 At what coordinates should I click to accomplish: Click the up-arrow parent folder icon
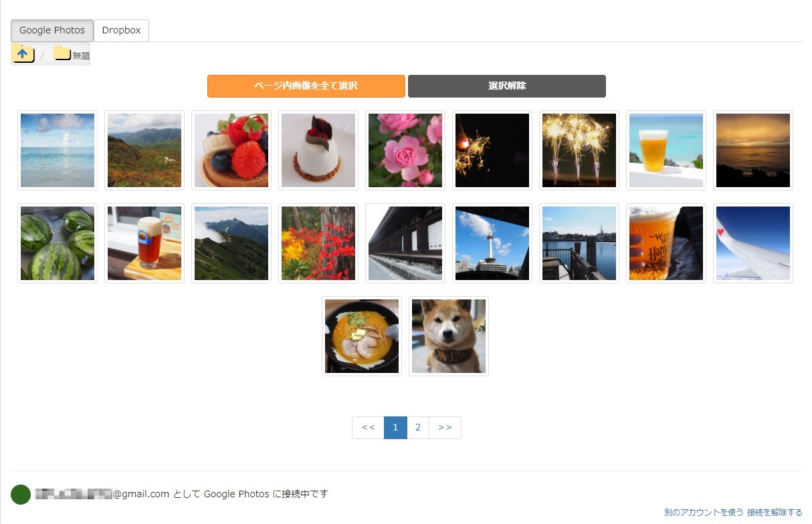click(23, 53)
